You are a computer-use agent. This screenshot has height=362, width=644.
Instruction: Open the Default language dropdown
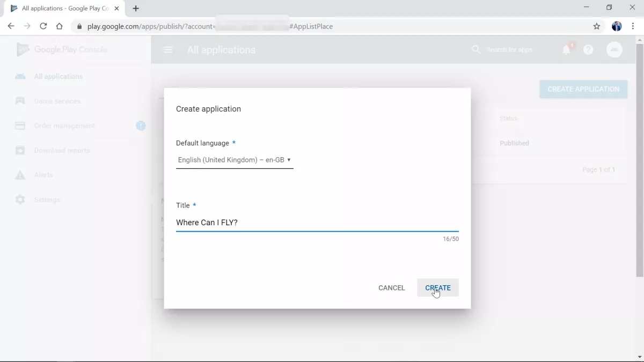(x=235, y=160)
